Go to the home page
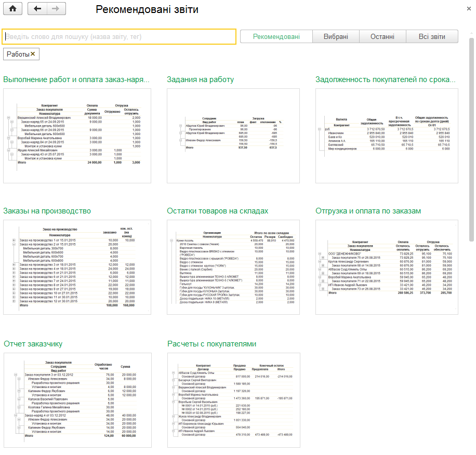This screenshot has width=476, height=455. tap(13, 8)
